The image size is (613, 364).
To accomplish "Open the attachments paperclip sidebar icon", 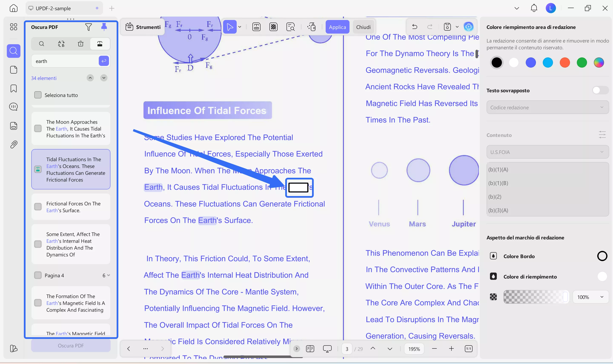I will pos(13,144).
